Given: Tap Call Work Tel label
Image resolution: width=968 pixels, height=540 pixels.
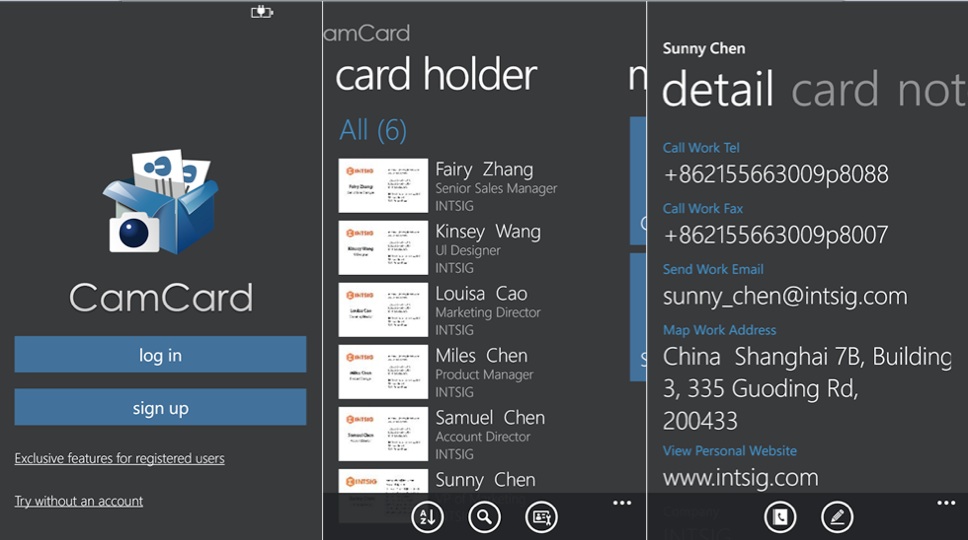Looking at the screenshot, I should click(x=701, y=148).
